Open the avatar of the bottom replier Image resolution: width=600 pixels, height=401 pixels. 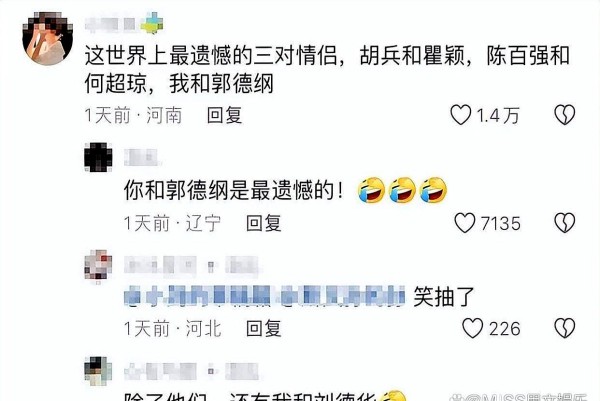[x=98, y=371]
